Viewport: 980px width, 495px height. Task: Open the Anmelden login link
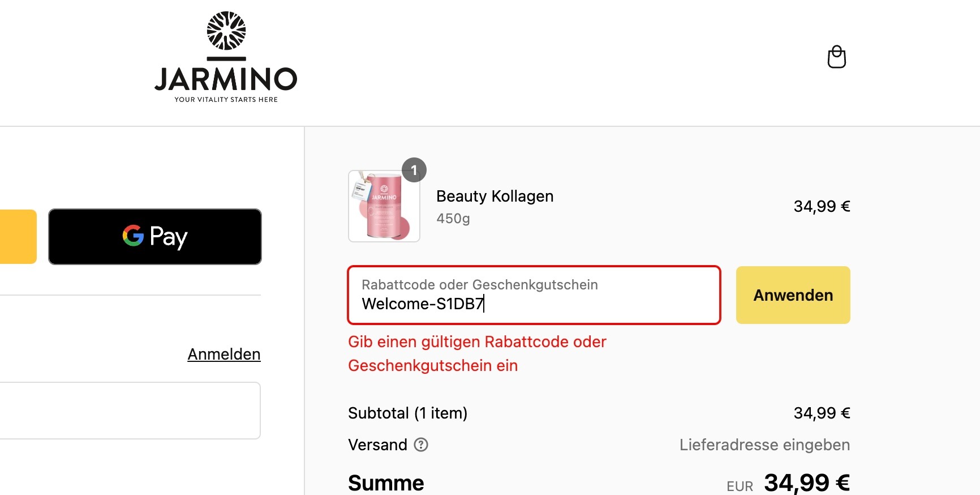(224, 354)
